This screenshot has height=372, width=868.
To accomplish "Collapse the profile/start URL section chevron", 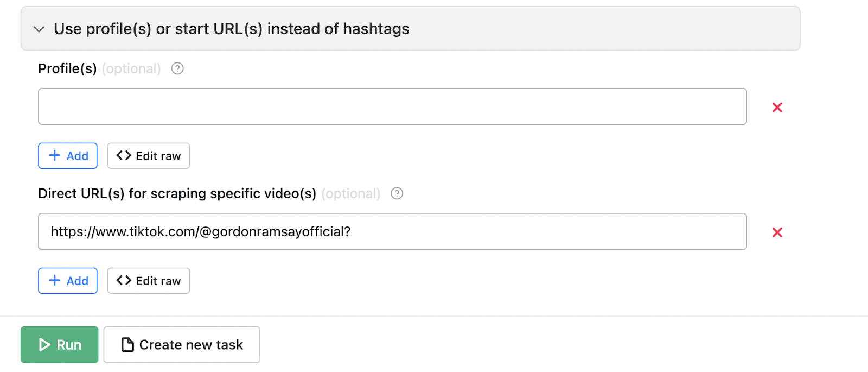I will [x=39, y=29].
